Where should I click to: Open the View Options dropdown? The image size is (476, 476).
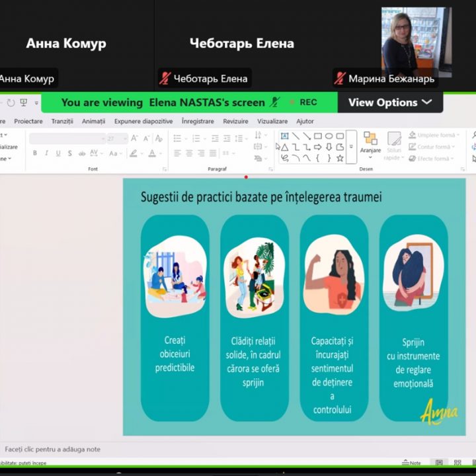390,102
